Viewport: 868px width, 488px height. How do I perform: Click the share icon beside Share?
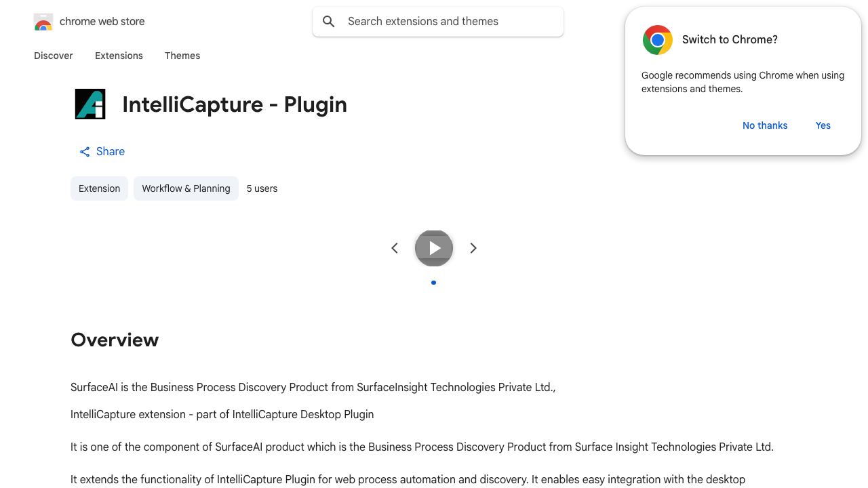pyautogui.click(x=85, y=152)
